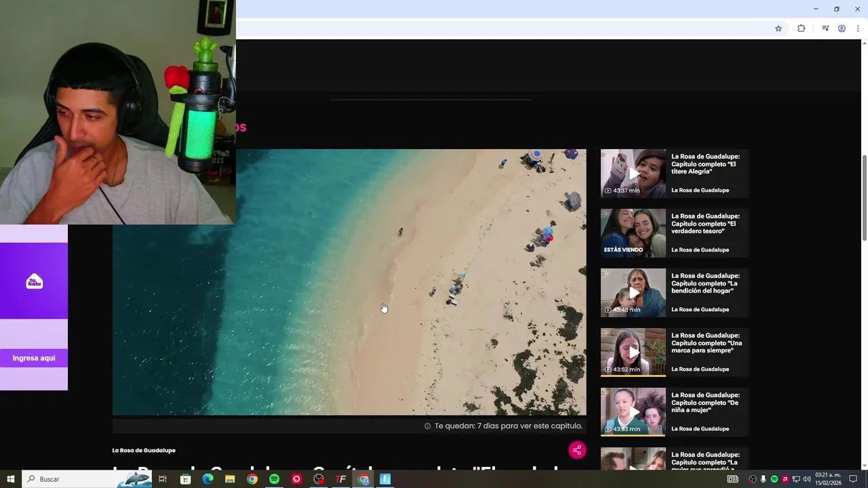Open the blue F app on taskbar
The height and width of the screenshot is (488, 868).
(385, 479)
